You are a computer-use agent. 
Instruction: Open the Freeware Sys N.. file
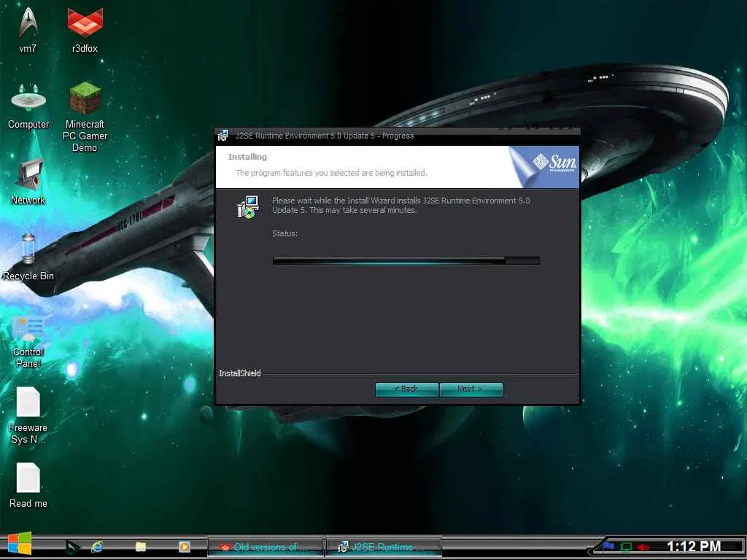[28, 415]
